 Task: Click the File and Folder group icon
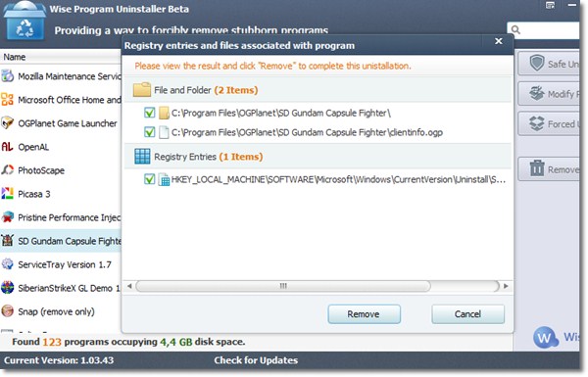142,90
